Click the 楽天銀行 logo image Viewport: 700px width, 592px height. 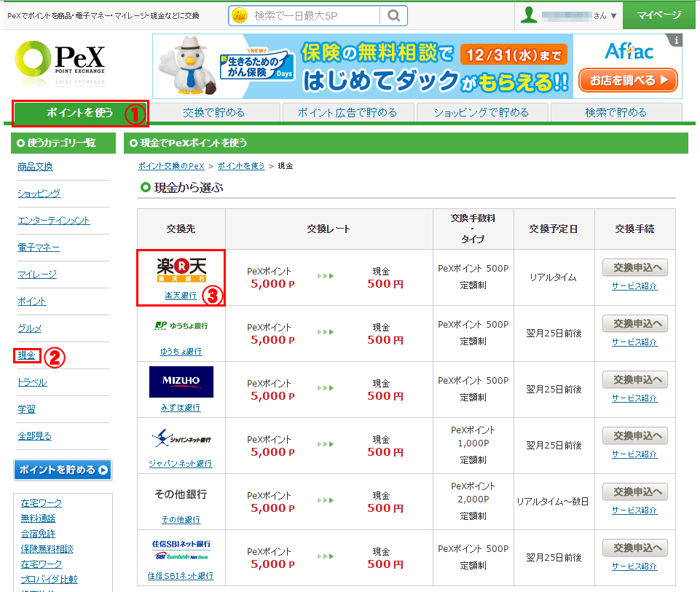click(181, 270)
